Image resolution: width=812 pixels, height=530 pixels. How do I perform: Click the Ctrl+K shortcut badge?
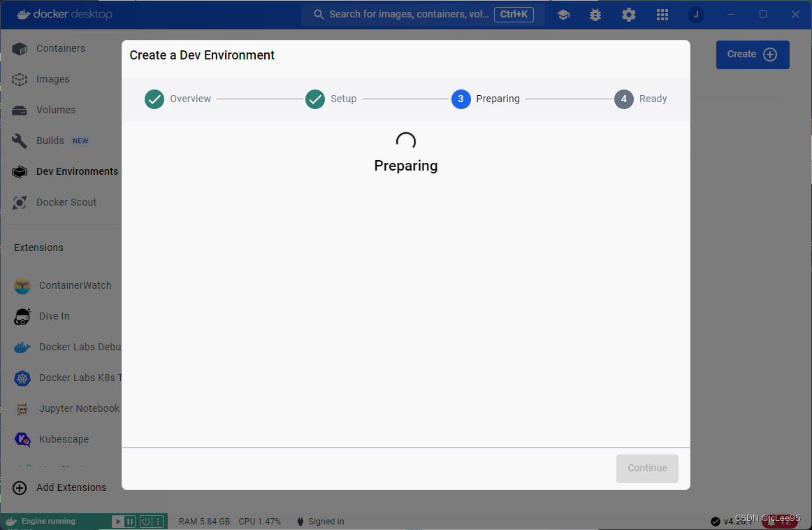[x=514, y=15]
